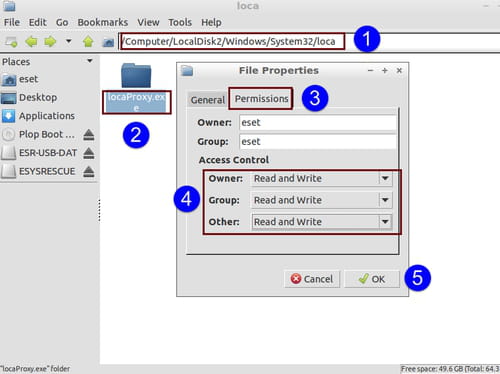Go forward with the right green arrow
Image resolution: width=500 pixels, height=374 pixels.
tap(50, 42)
